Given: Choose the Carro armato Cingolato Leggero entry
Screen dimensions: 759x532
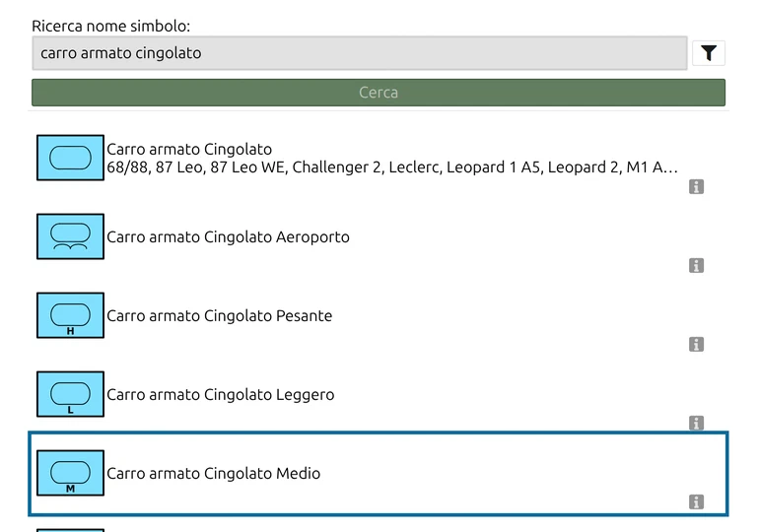Looking at the screenshot, I should coord(379,395).
